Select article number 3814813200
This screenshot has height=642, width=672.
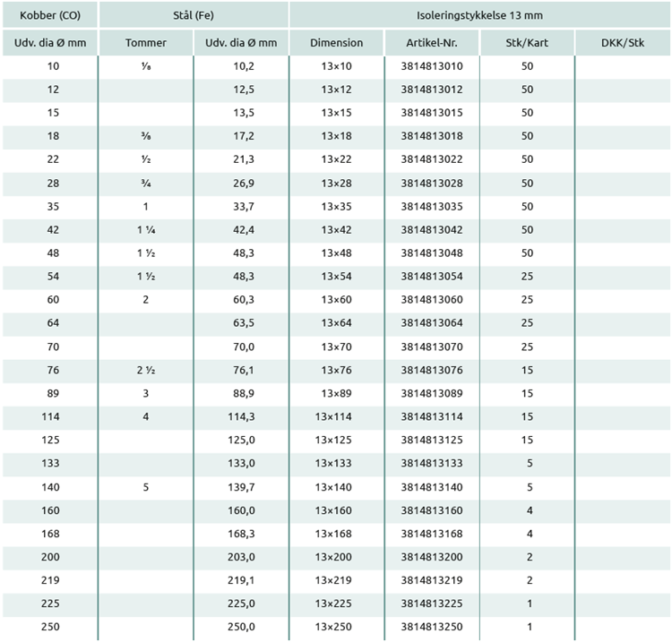(432, 557)
